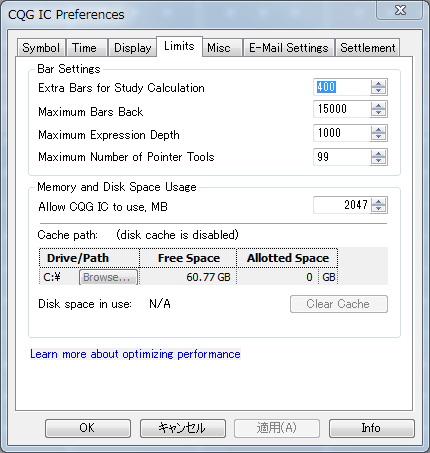Click the Maximum Expression Depth field 1000
Screen dimensions: 430x453
(342, 133)
